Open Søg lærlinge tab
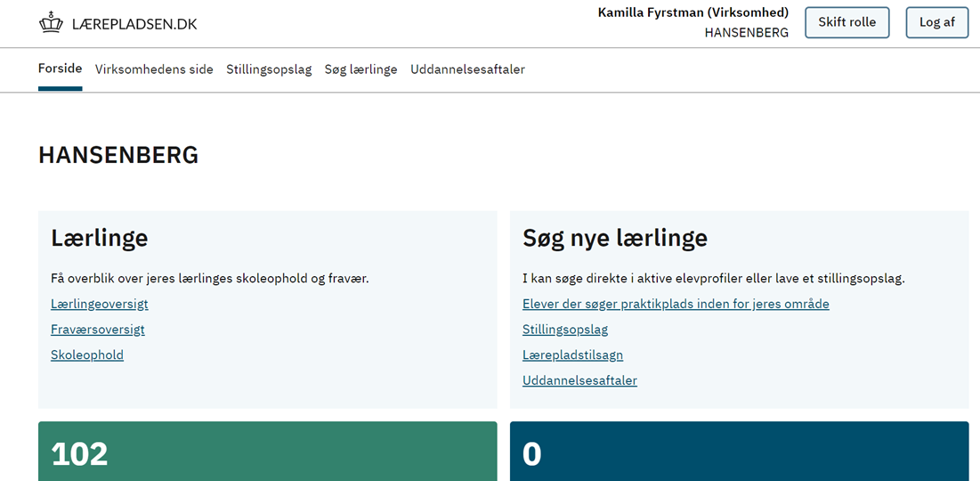The width and height of the screenshot is (980, 481). tap(360, 69)
